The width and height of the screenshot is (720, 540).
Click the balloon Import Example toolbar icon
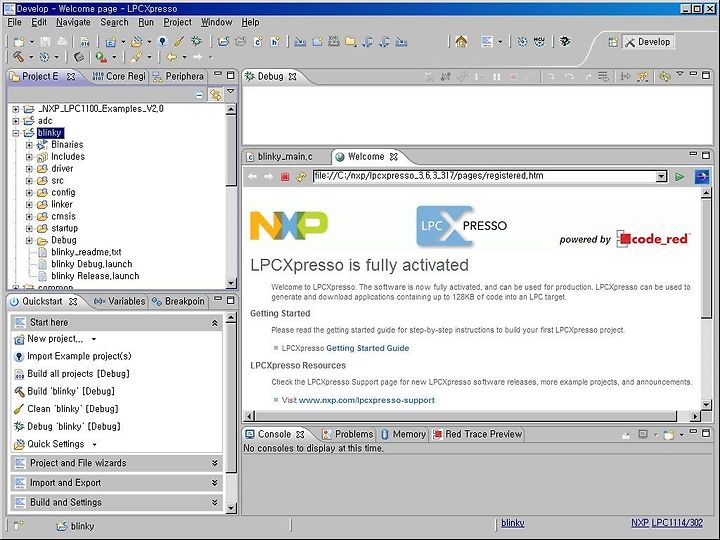[162, 42]
